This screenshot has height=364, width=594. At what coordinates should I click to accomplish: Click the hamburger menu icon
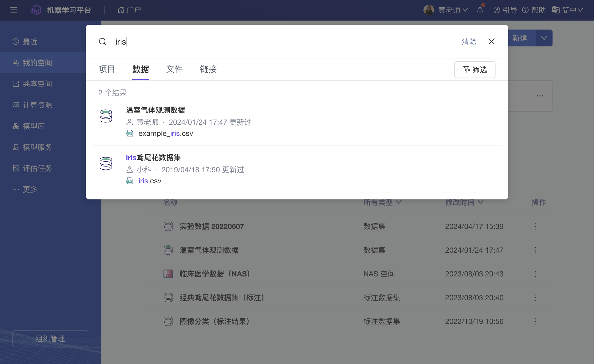[14, 10]
